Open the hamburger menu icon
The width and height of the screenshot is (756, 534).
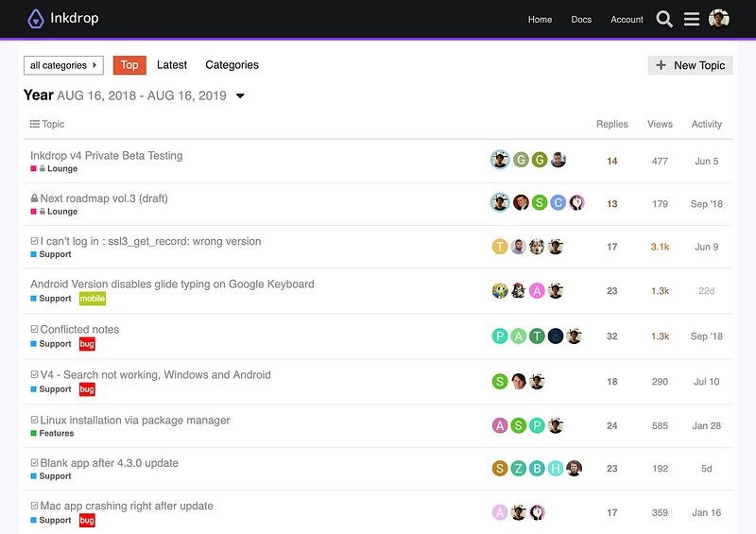692,19
